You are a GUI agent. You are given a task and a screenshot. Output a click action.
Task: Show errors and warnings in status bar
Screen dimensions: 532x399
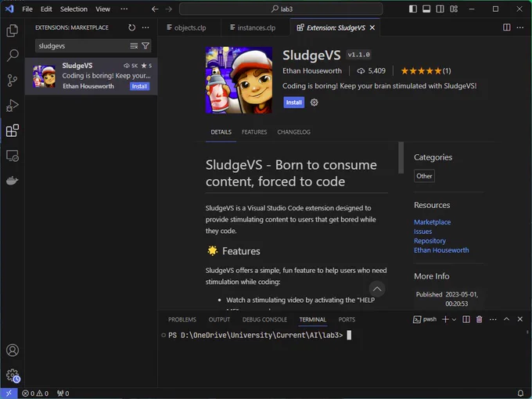click(35, 394)
